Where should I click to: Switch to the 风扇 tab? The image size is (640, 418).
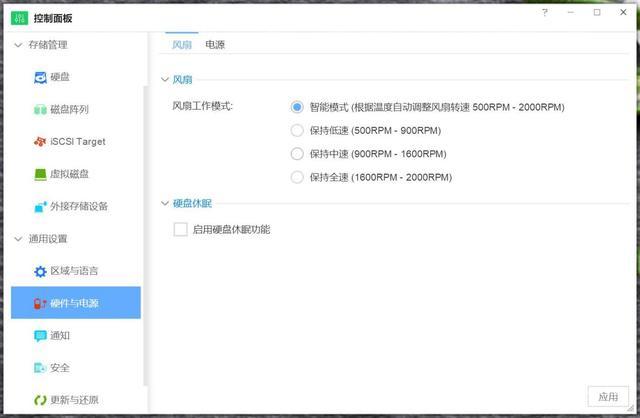point(182,45)
